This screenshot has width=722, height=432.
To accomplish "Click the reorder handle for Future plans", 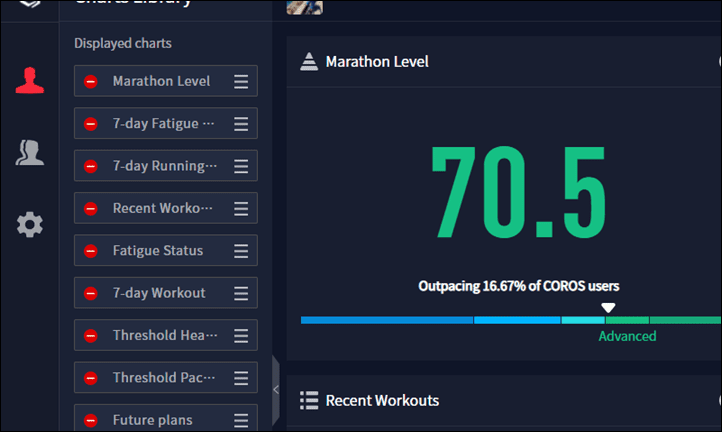I will pos(241,420).
